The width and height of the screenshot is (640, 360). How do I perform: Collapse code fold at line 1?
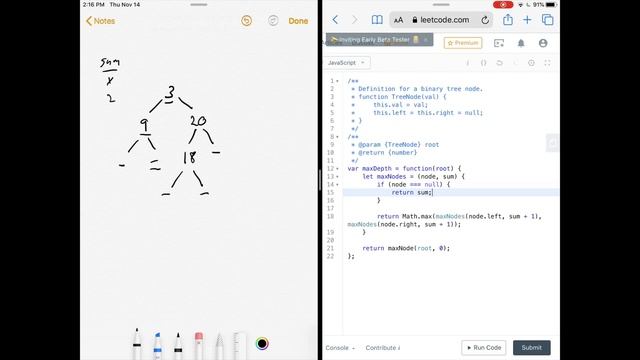click(338, 81)
